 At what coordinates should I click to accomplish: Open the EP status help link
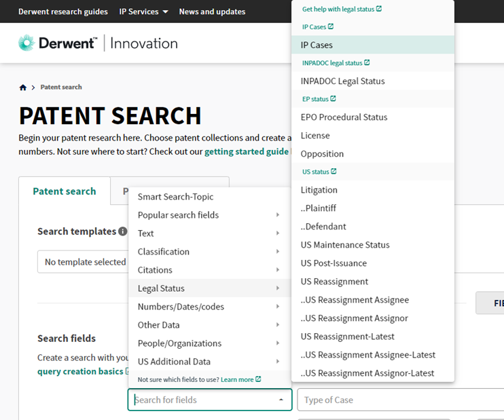tap(319, 99)
